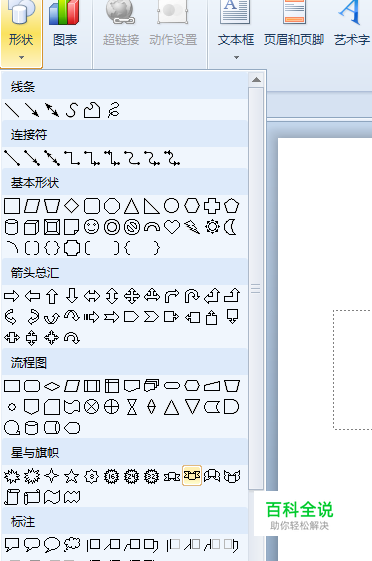
Task: Choose the U-turn arrow shape
Action: tap(192, 296)
